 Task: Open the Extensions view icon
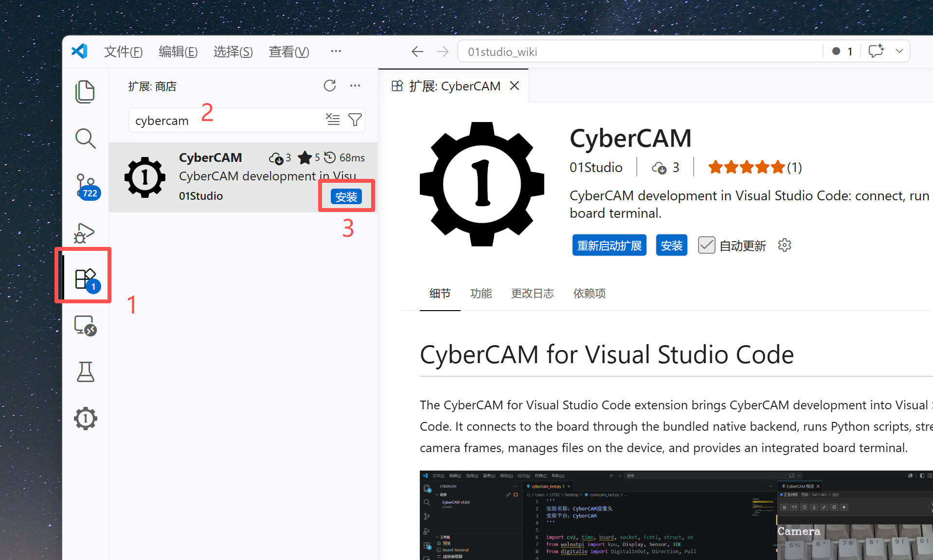click(86, 279)
